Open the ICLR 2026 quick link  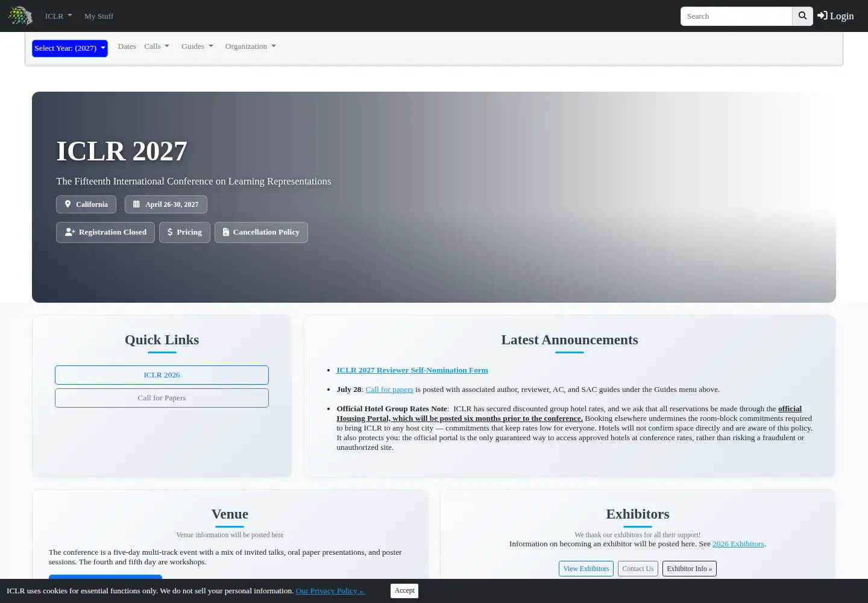(x=162, y=375)
